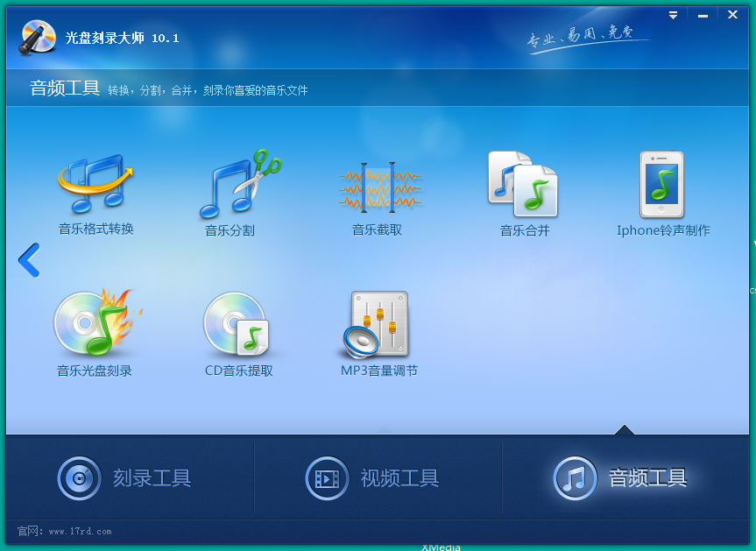This screenshot has width=756, height=551.
Task: Visit the www.17rd.com official site link
Action: tap(80, 531)
